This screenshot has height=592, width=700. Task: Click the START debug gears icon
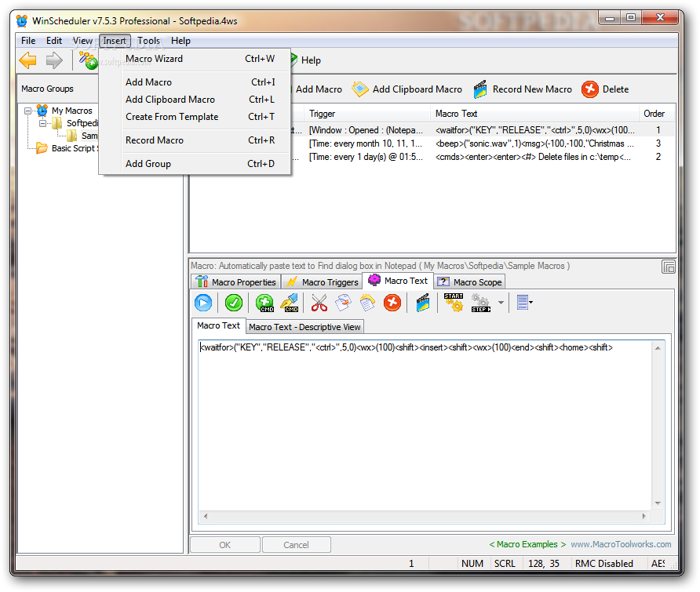(x=454, y=303)
